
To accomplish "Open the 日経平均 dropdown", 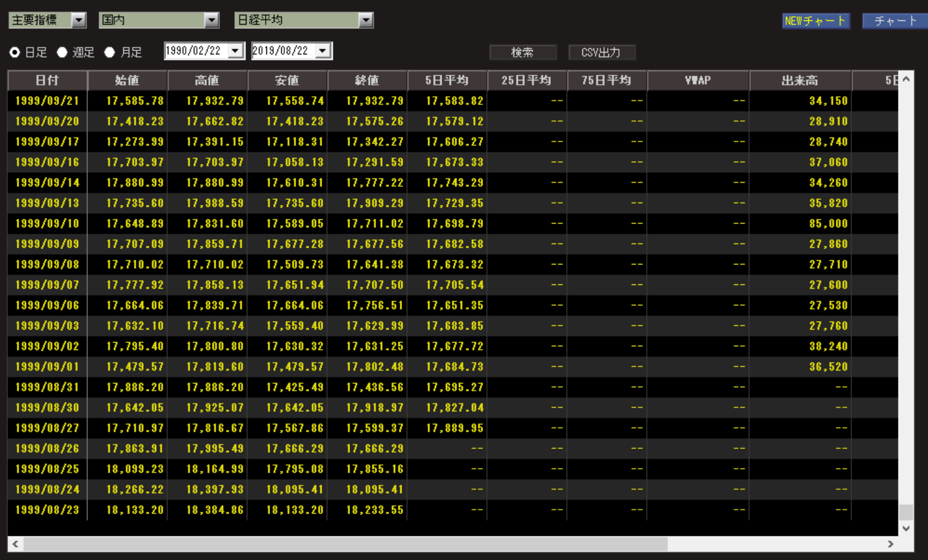I will (x=304, y=20).
